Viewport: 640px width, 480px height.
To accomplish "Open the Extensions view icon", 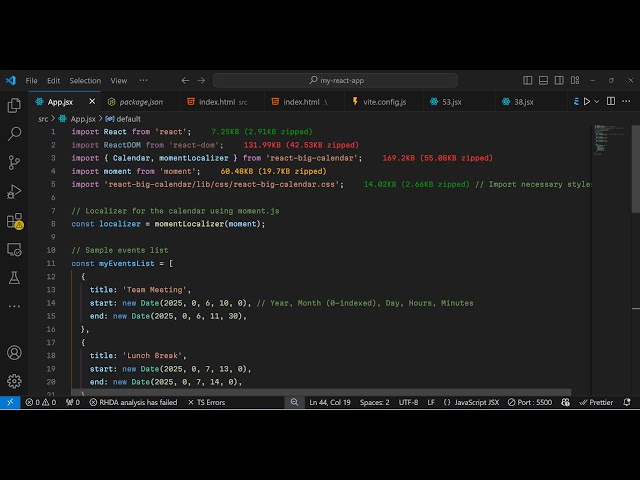I will coord(14,220).
